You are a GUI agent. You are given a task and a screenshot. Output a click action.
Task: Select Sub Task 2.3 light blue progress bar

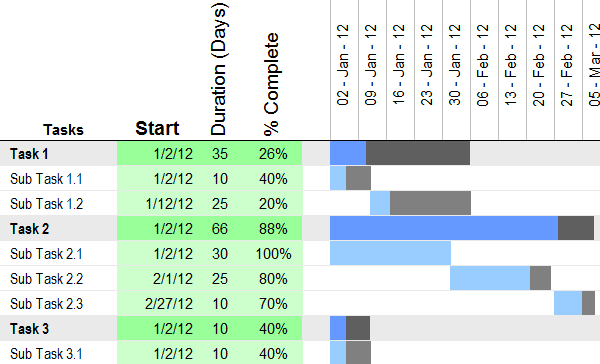tap(568, 303)
